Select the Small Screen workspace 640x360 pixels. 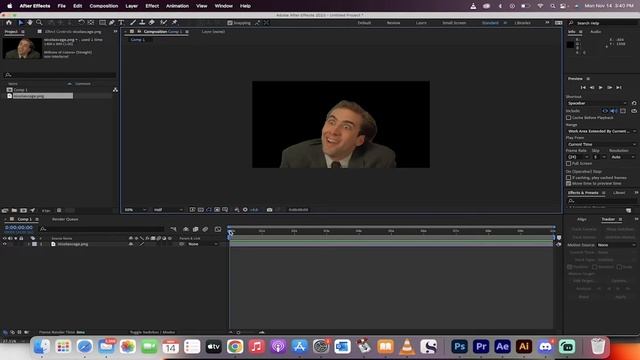coord(454,23)
